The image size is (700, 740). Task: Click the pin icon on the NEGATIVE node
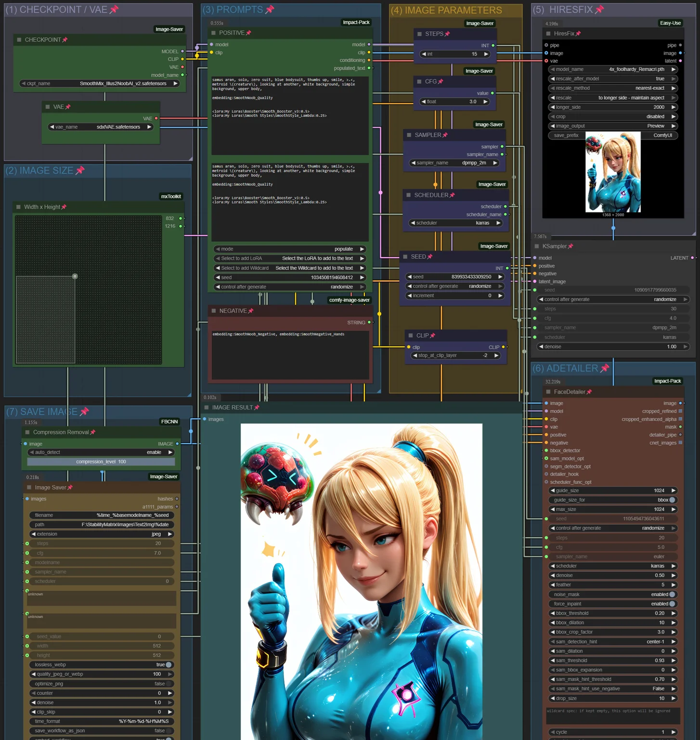click(x=250, y=311)
